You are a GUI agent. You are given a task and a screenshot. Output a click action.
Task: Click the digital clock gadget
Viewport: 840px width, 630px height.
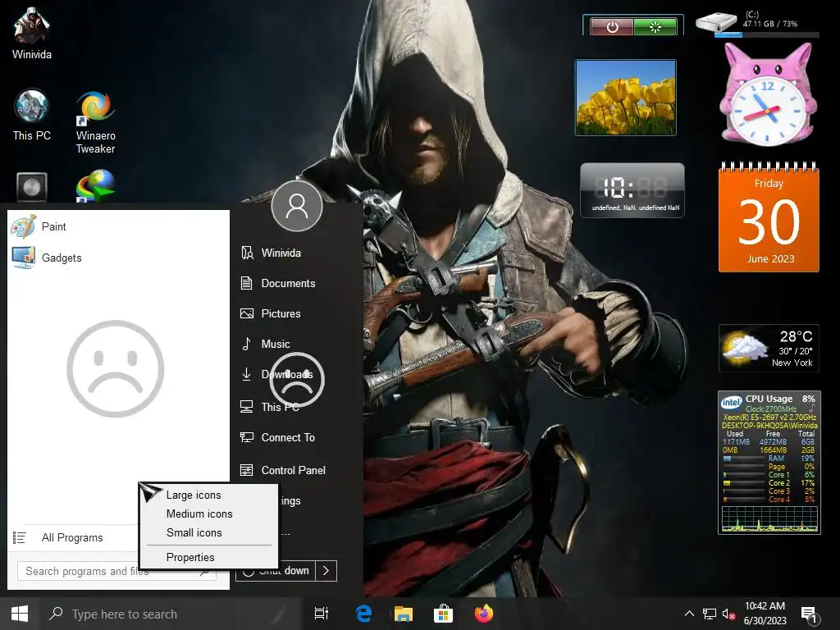pos(632,190)
